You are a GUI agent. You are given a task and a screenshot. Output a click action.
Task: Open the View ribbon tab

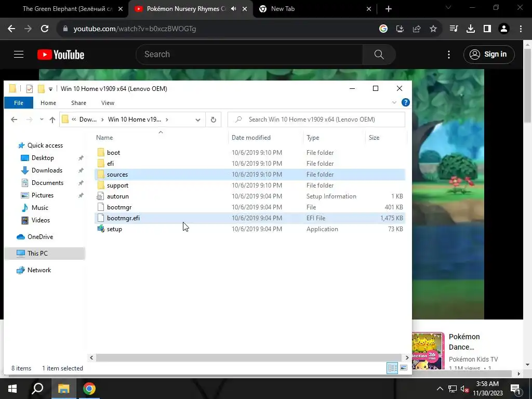[108, 103]
